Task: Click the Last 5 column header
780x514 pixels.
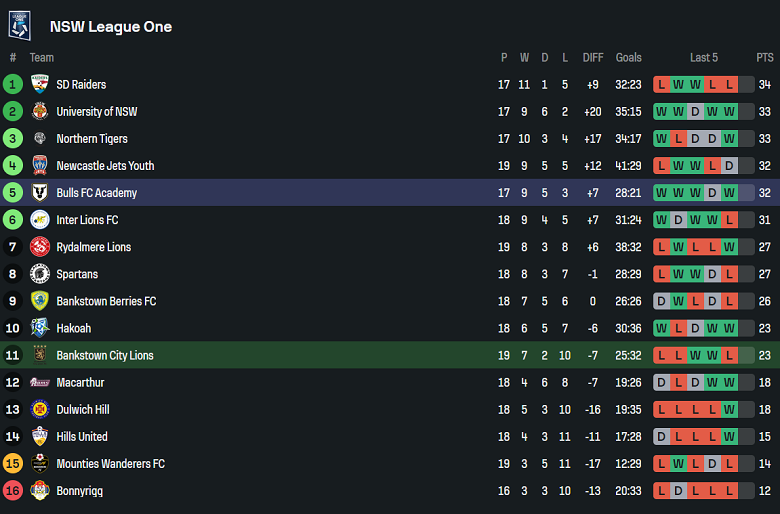Action: [704, 58]
